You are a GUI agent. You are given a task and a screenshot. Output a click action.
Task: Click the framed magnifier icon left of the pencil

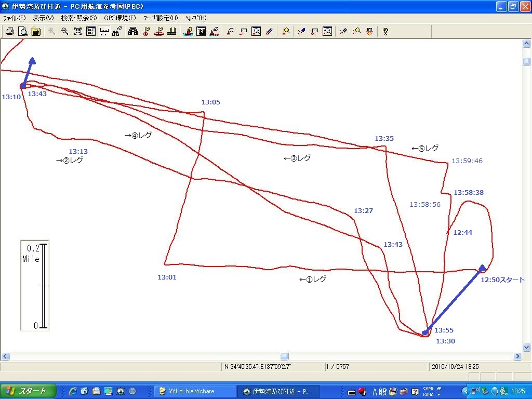click(x=256, y=32)
